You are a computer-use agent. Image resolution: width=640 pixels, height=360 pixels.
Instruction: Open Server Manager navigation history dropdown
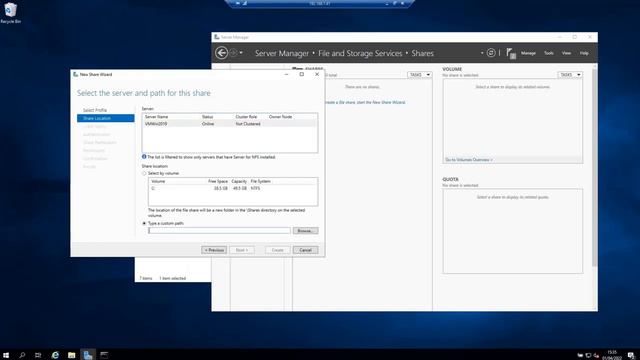tap(241, 53)
